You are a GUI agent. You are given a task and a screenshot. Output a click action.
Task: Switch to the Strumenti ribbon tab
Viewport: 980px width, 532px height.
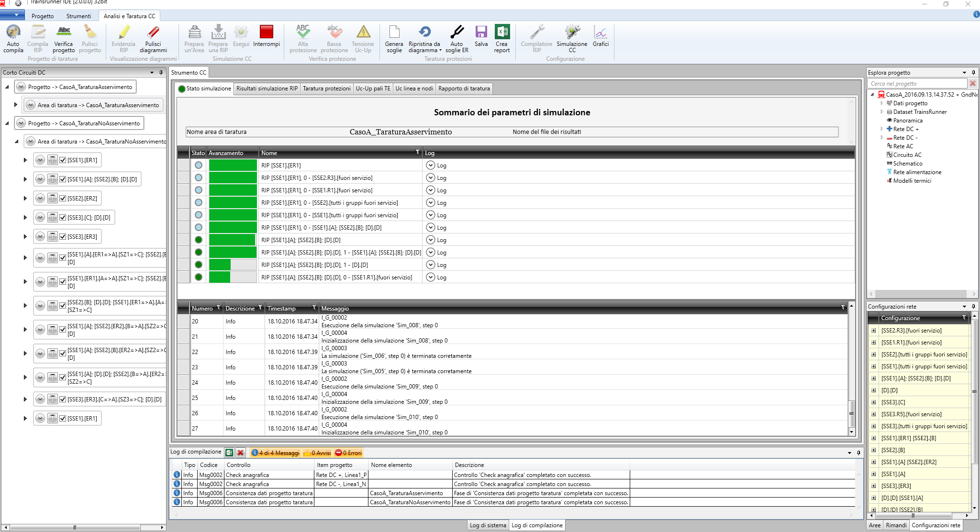78,16
